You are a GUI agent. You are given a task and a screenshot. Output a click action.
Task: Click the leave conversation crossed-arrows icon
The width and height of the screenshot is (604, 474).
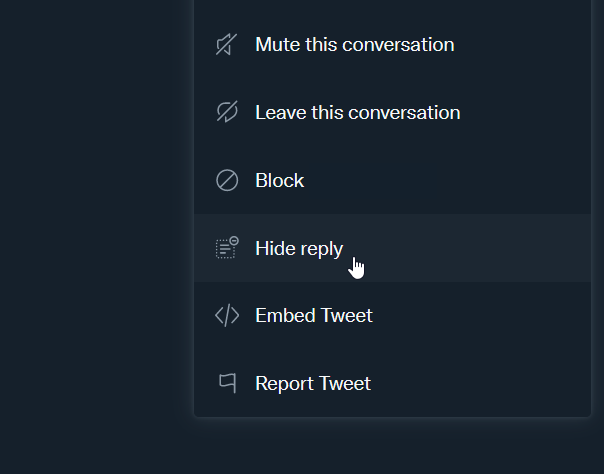227,112
